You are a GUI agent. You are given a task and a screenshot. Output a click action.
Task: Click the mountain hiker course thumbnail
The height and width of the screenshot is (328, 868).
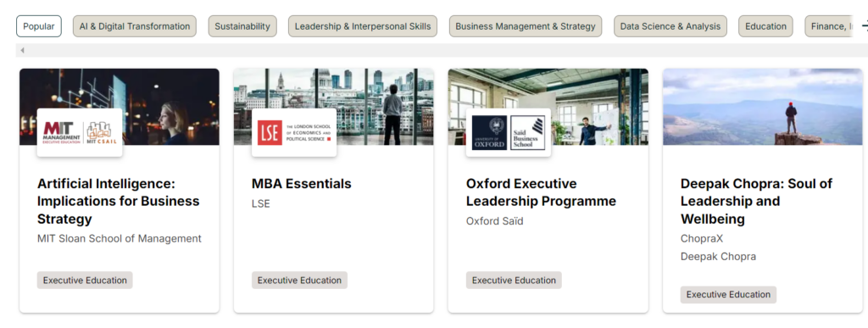[762, 107]
